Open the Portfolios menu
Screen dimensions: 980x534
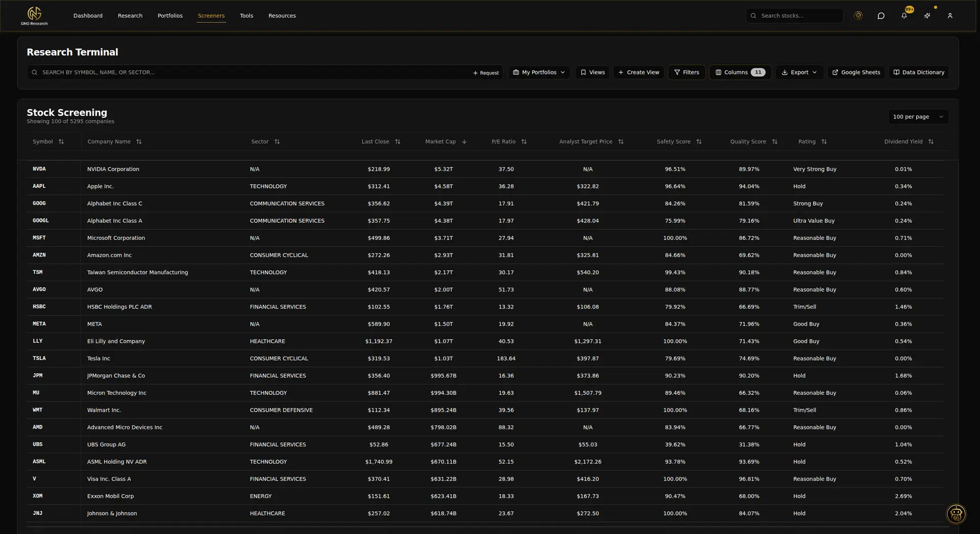170,16
